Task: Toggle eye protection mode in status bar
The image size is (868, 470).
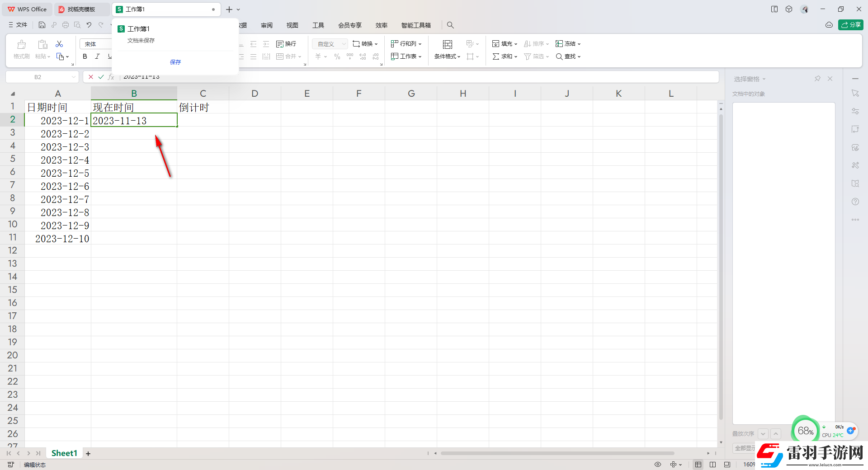Action: click(x=658, y=465)
